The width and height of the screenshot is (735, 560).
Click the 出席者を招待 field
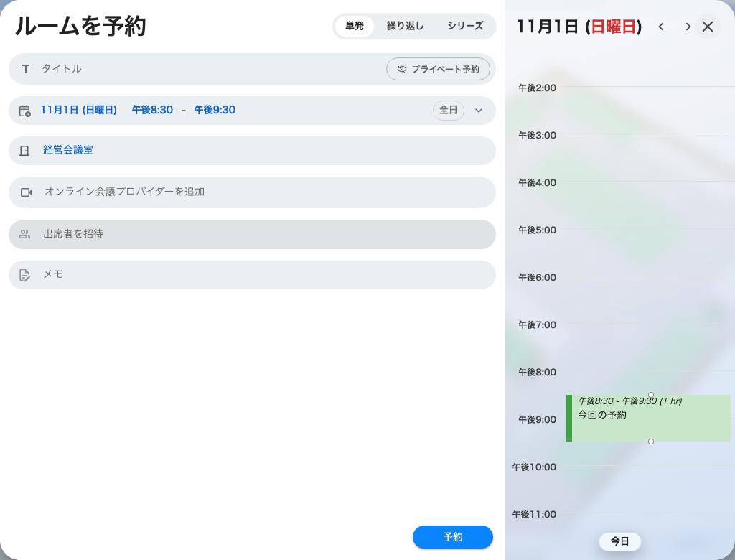coord(252,235)
